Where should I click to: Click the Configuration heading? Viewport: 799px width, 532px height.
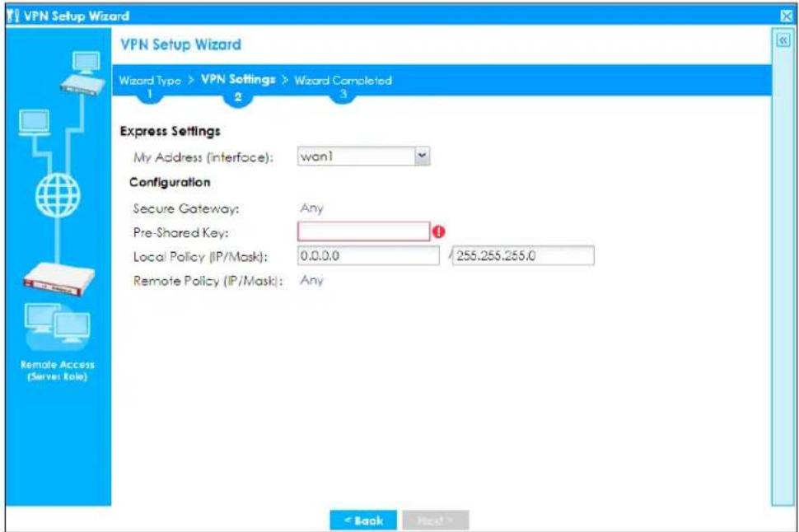tap(170, 183)
